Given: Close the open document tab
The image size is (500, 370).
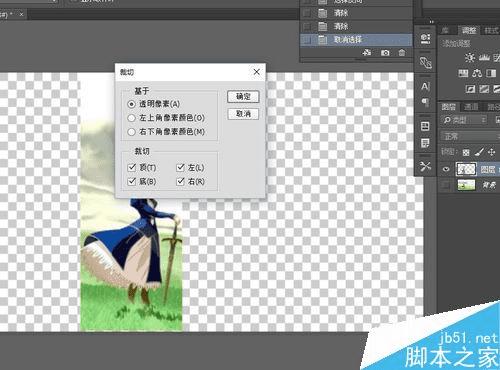Looking at the screenshot, I should click(x=22, y=14).
